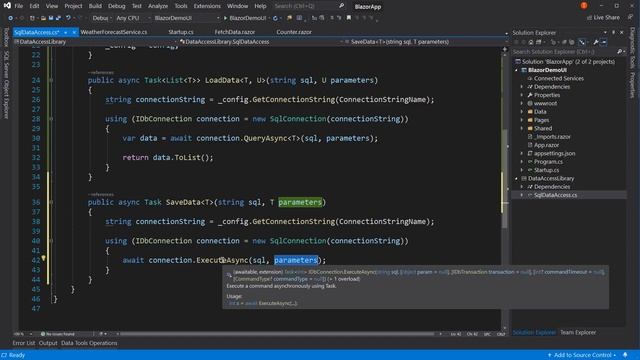The image size is (640, 360).
Task: Collapse the SaveData method outlining
Action: tap(51, 202)
